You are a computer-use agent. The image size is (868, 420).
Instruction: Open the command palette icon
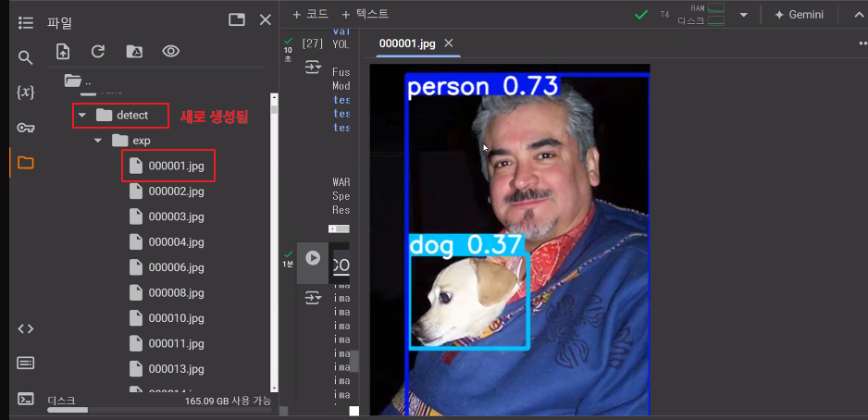(x=26, y=363)
